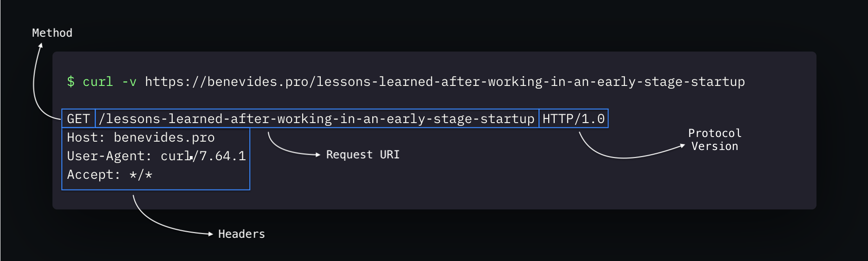Select the curl/7.64.1 user agent value

coord(203,157)
